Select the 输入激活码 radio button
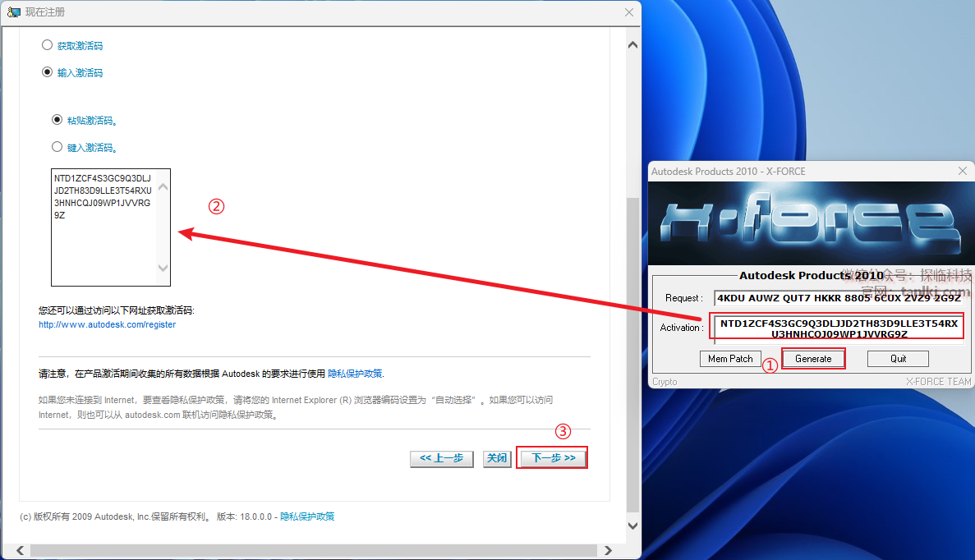 [x=47, y=72]
